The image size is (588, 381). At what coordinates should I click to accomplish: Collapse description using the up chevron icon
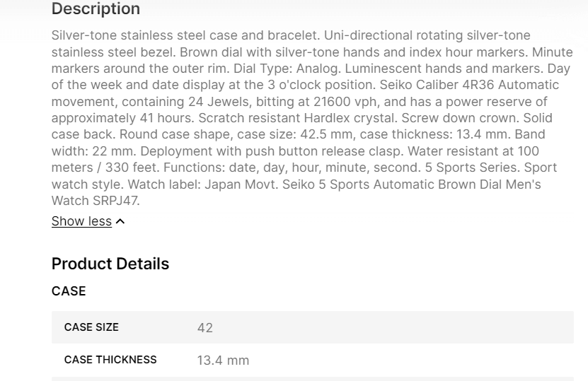click(x=120, y=221)
